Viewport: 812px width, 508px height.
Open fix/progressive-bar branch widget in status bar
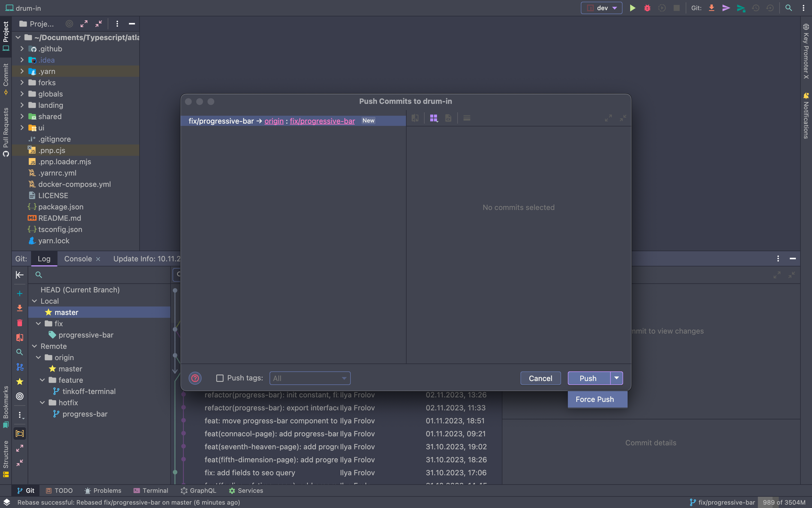(x=722, y=502)
